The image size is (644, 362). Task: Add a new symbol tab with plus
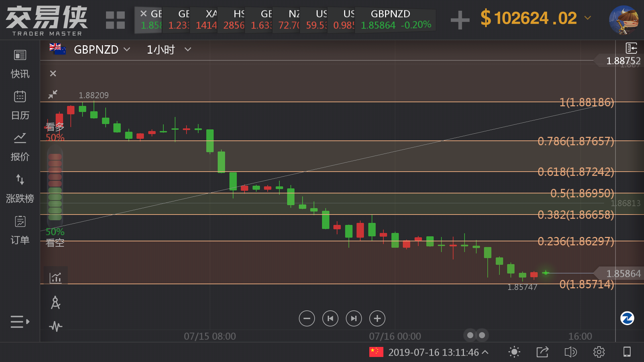tap(460, 19)
